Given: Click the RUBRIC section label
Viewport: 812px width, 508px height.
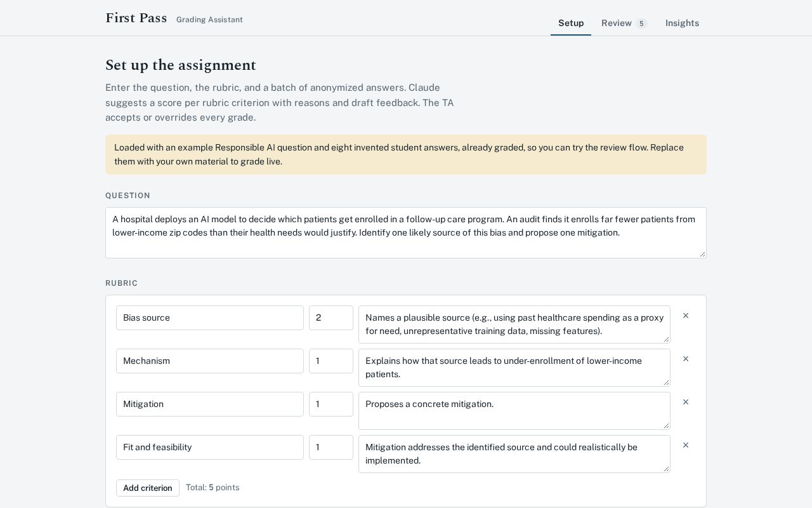Looking at the screenshot, I should 121,283.
